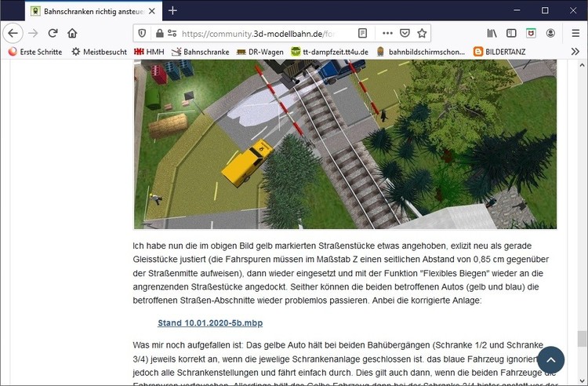Open the tt-dampfzeit.tt4u.de bookmark

[x=330, y=52]
